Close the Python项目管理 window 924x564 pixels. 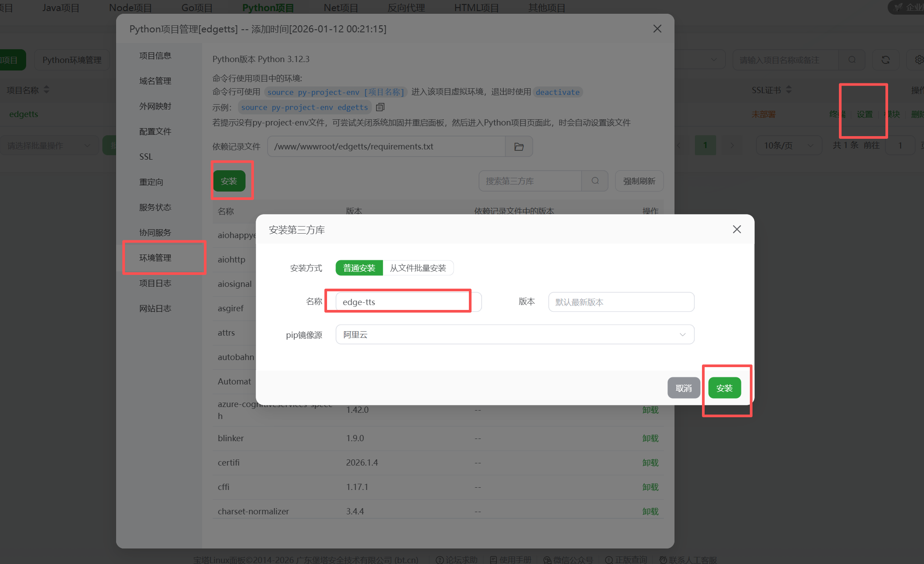[x=657, y=29]
